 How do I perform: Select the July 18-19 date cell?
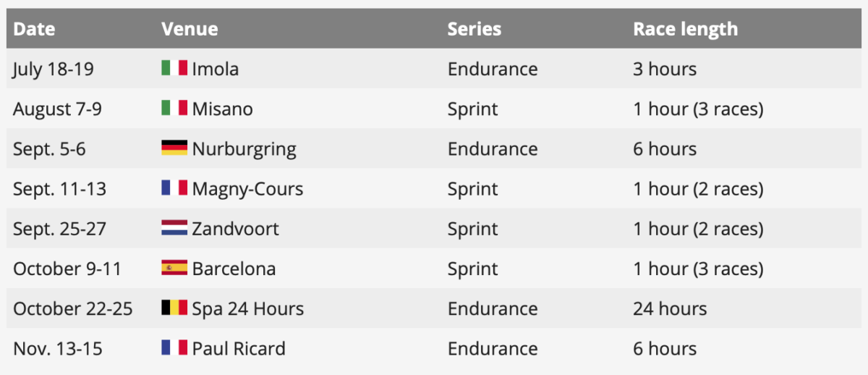point(54,69)
